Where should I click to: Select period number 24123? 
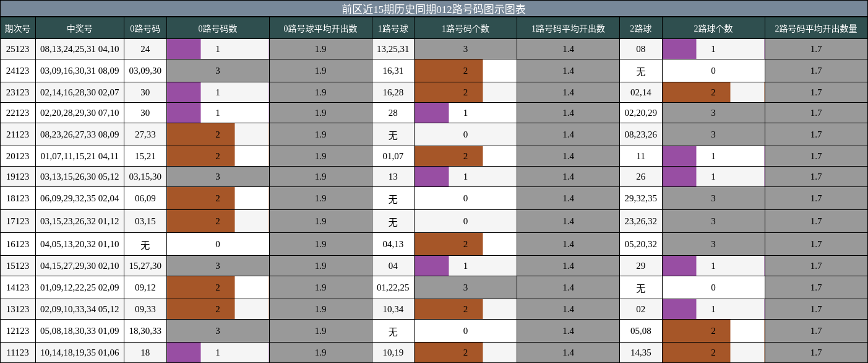[18, 71]
